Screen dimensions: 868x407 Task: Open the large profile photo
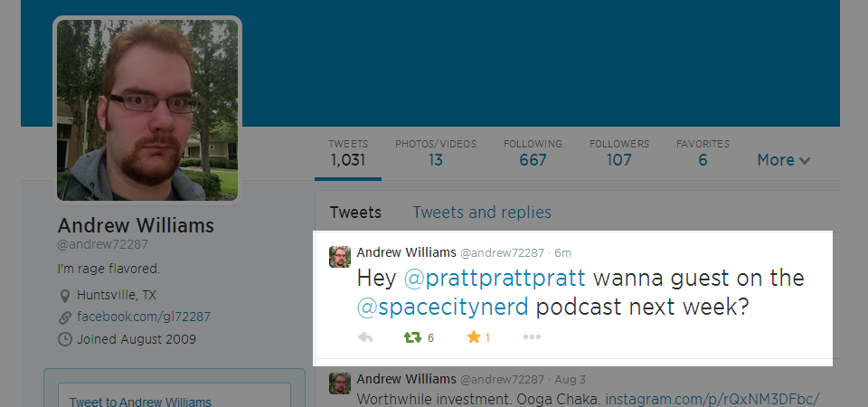click(147, 110)
